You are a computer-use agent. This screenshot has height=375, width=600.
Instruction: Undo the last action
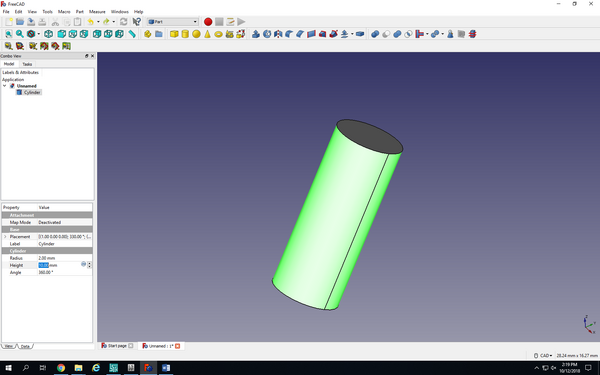point(91,22)
